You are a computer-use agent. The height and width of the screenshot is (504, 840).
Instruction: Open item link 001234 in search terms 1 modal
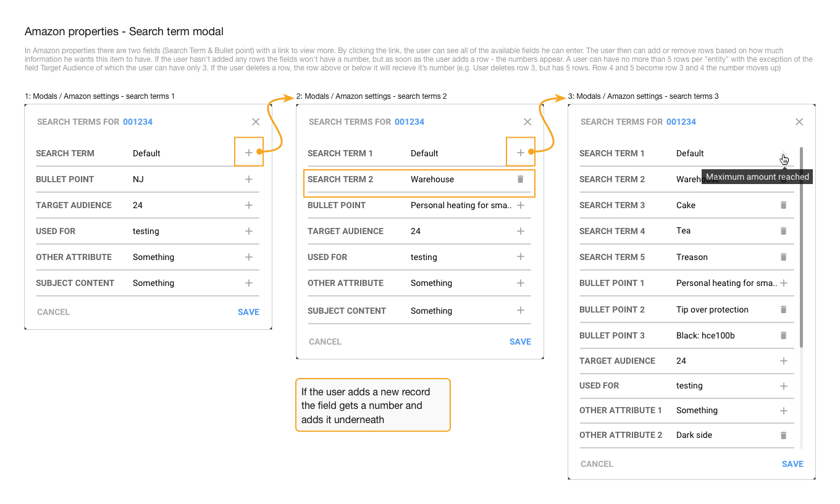[138, 122]
